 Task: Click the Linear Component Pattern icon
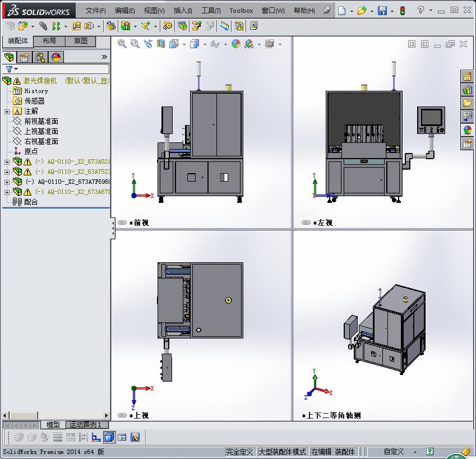(56, 26)
